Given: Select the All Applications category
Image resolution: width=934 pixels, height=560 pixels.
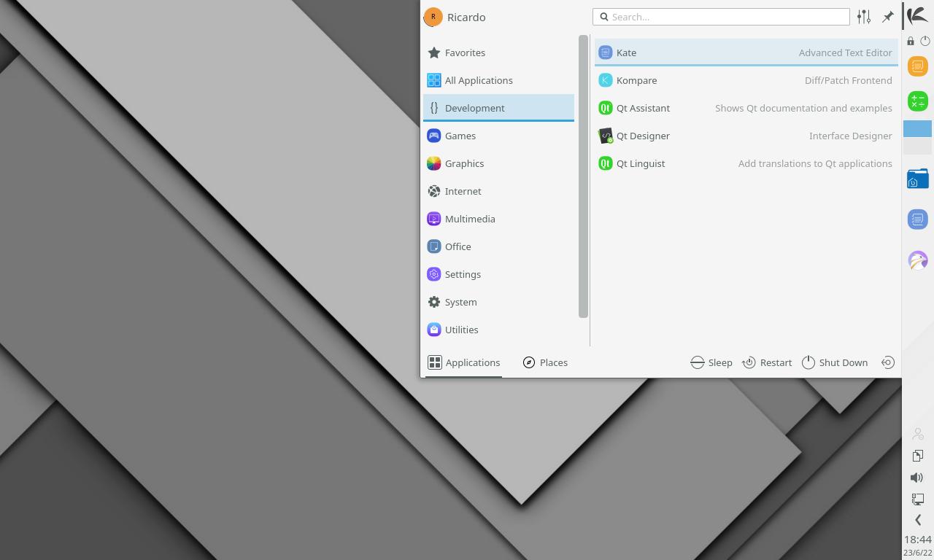Looking at the screenshot, I should point(498,80).
